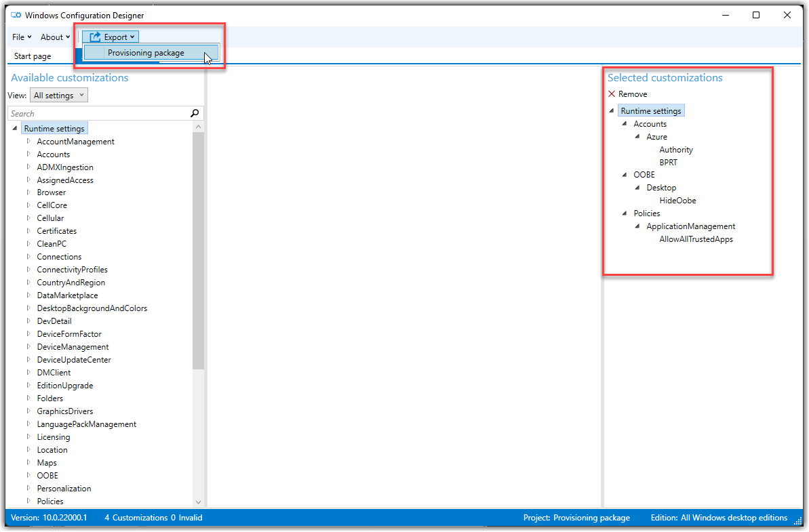Expand the Certificates node arrow
The height and width of the screenshot is (532, 809).
(28, 230)
